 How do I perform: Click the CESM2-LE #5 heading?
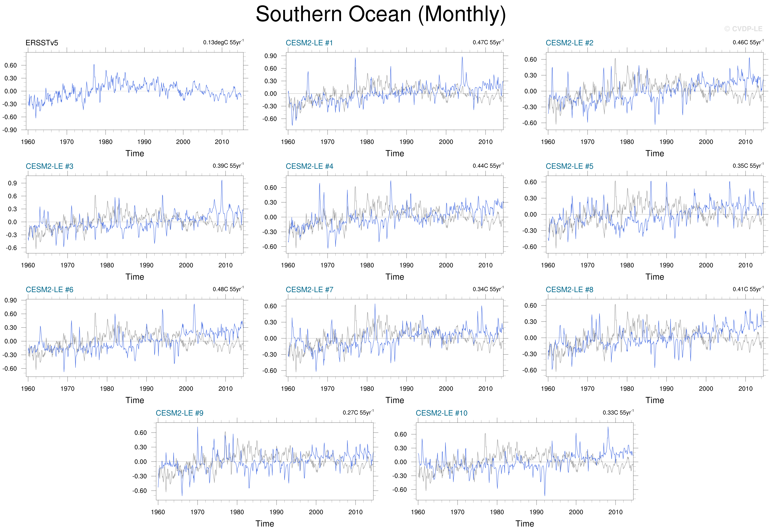click(x=569, y=166)
